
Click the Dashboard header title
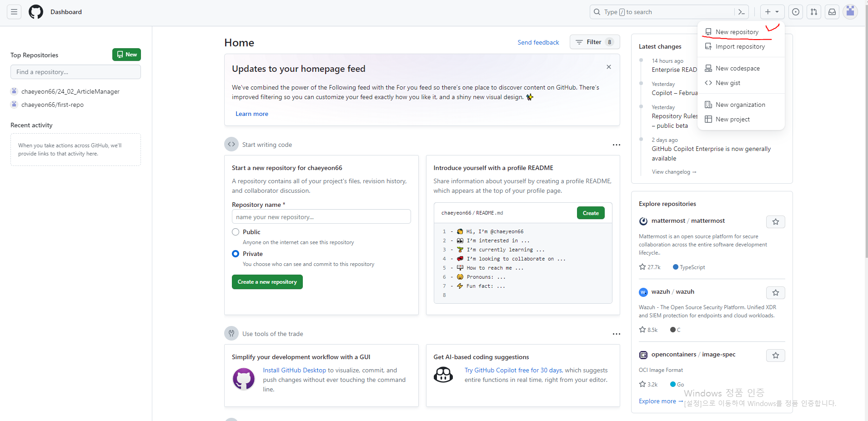coord(66,12)
